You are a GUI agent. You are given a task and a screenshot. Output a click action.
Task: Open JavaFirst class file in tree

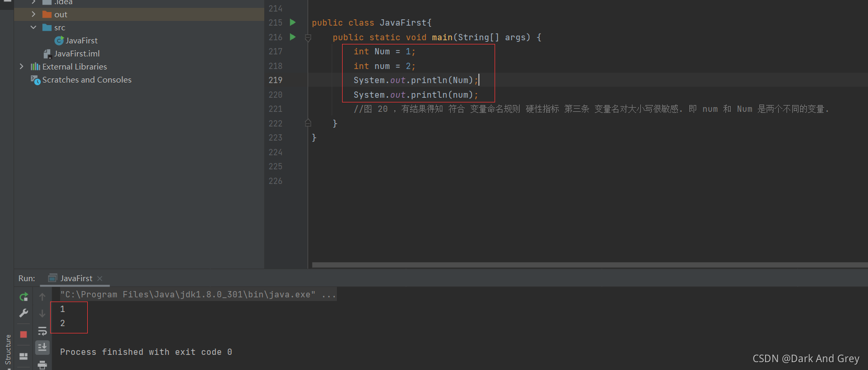coord(81,40)
